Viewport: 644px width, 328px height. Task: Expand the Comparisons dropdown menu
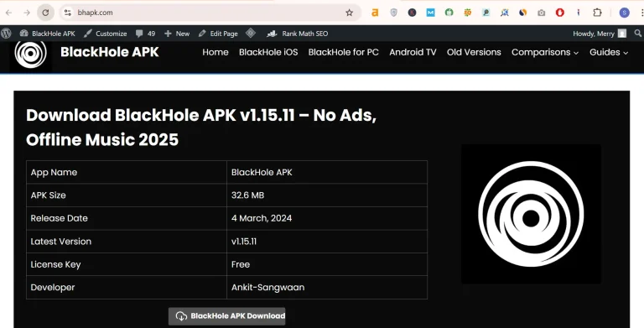(545, 52)
